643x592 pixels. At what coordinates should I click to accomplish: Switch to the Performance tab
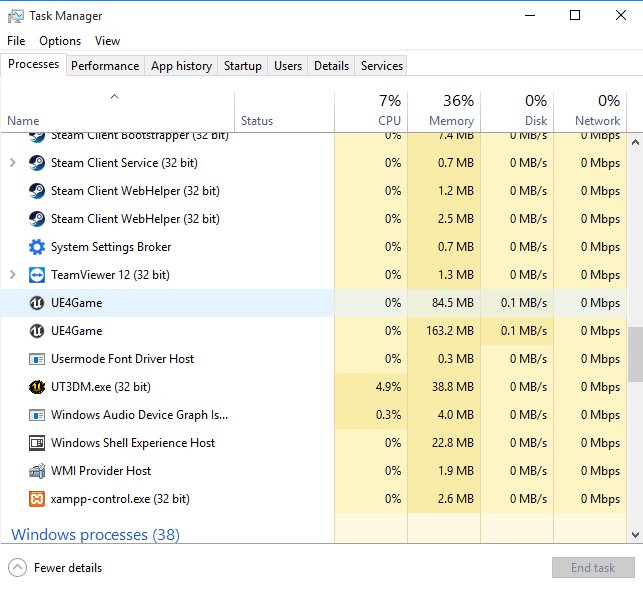pos(105,66)
